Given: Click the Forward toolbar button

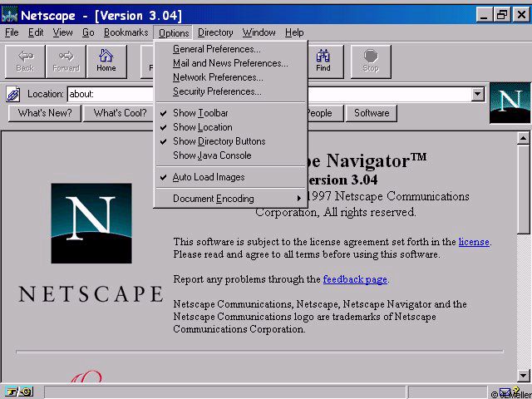Looking at the screenshot, I should [66, 62].
